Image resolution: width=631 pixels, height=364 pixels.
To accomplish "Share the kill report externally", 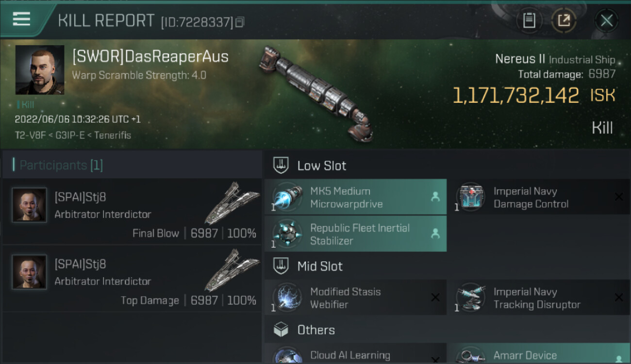I will (x=564, y=20).
